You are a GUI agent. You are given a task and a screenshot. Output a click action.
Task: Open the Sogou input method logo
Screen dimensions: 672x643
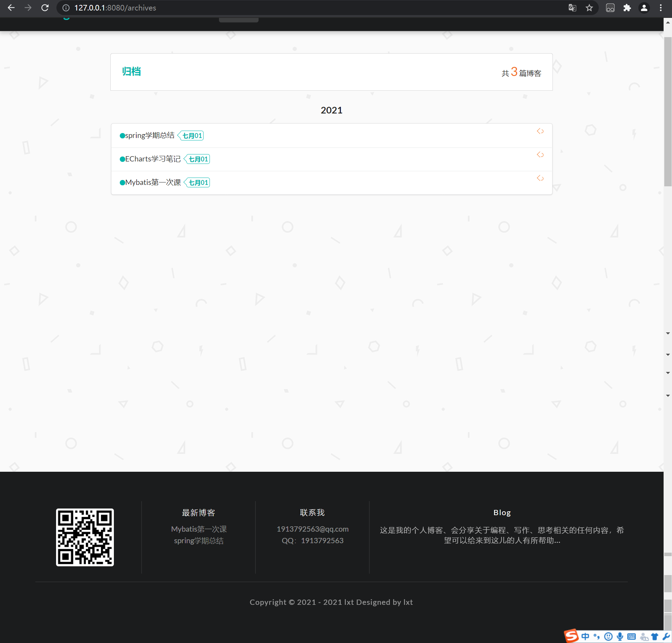pos(571,636)
